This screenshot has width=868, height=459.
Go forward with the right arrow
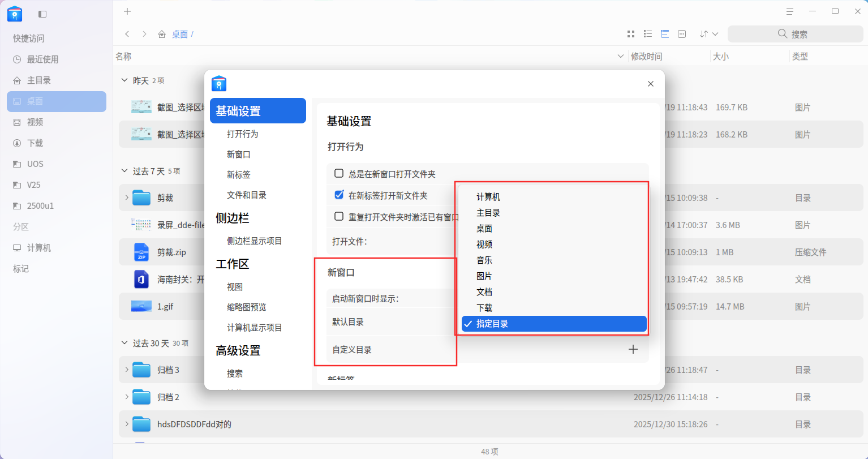click(x=144, y=34)
